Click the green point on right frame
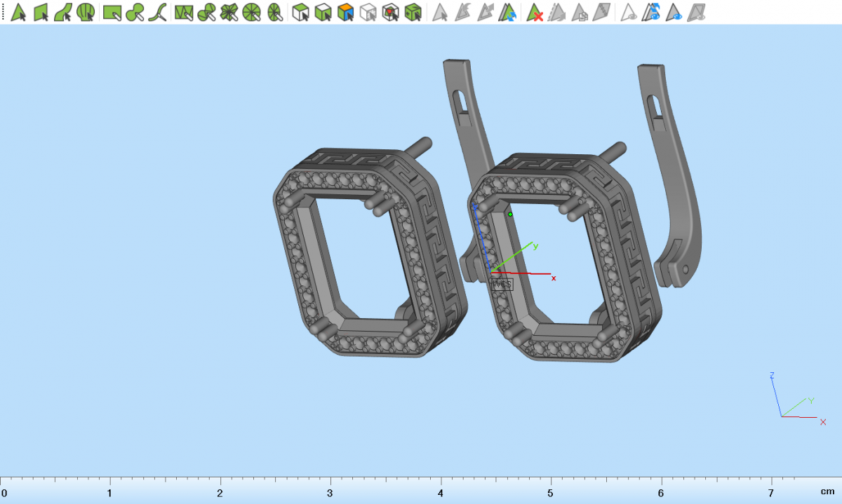 [x=510, y=214]
